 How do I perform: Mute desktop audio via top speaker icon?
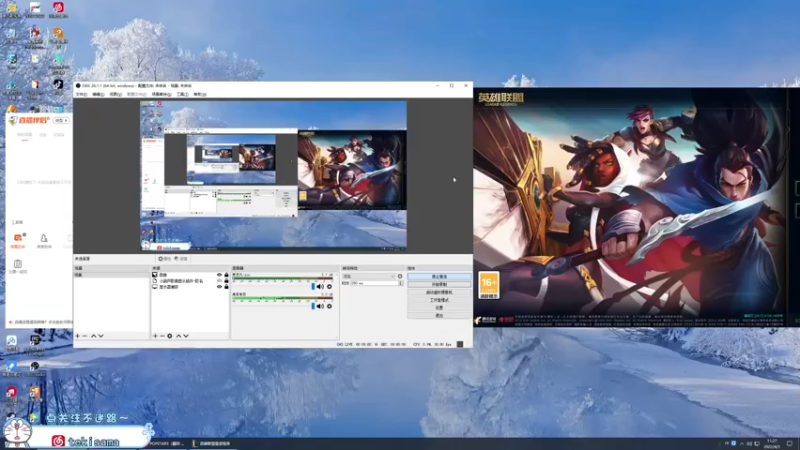coord(320,287)
